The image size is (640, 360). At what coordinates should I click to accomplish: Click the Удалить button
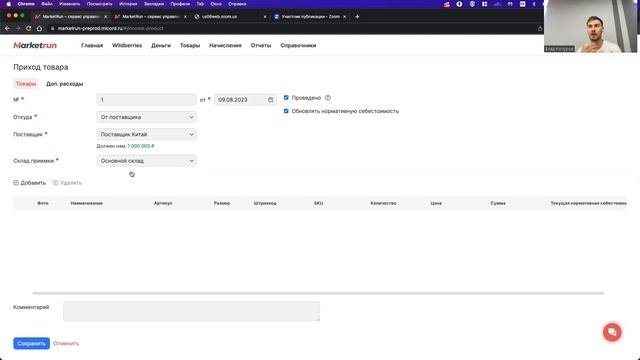67,183
